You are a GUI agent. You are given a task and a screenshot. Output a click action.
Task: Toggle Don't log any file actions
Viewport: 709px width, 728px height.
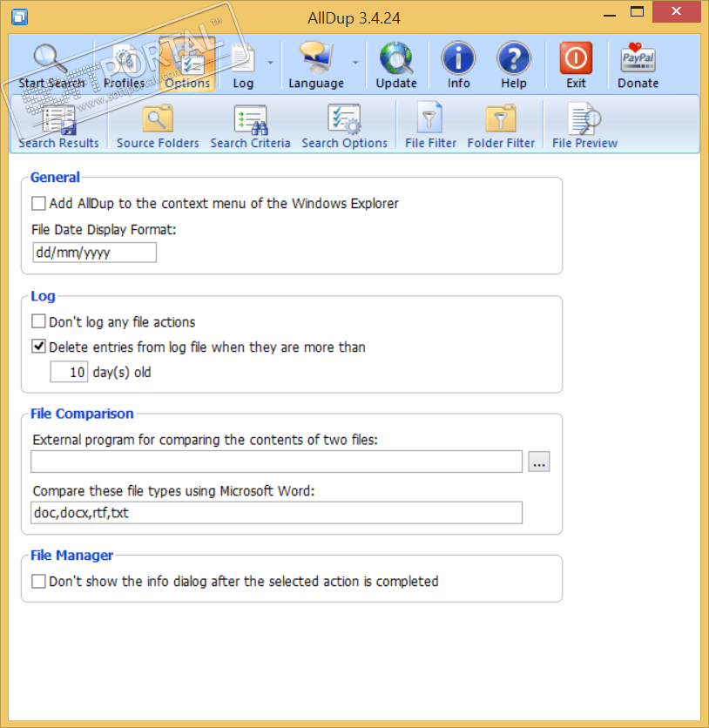coord(38,321)
